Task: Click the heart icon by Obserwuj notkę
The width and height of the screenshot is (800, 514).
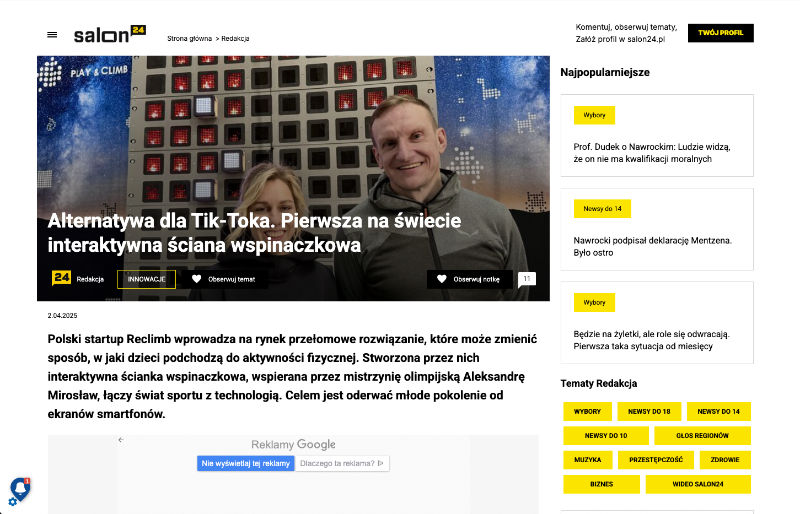Action: pyautogui.click(x=442, y=279)
